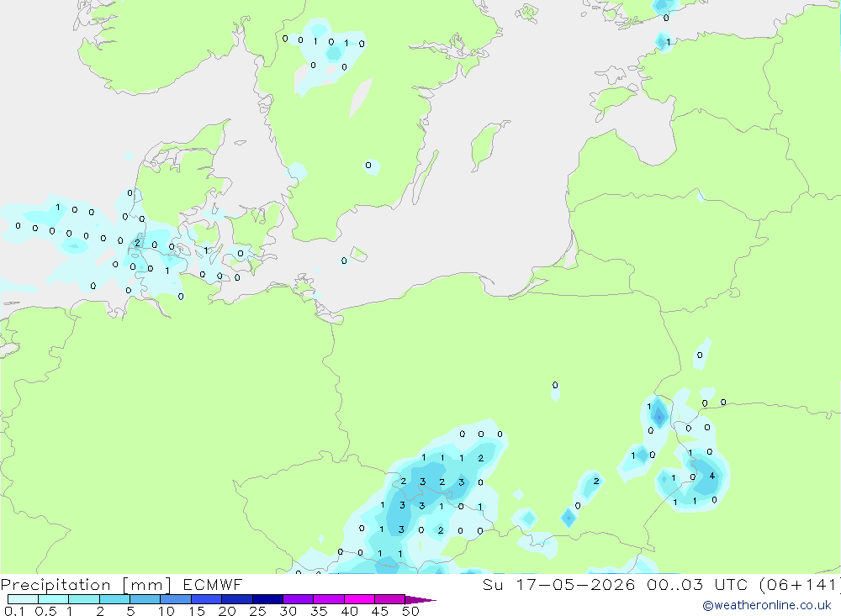Click the '00..03 UTC' time range text
The width and height of the screenshot is (841, 616).
click(x=696, y=584)
